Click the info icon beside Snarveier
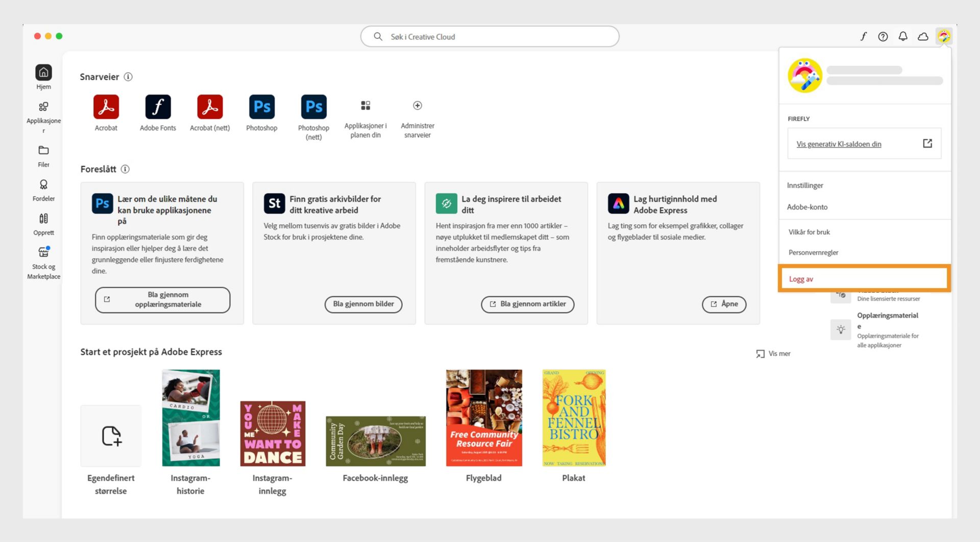Screen dimensions: 980x542 pyautogui.click(x=128, y=77)
